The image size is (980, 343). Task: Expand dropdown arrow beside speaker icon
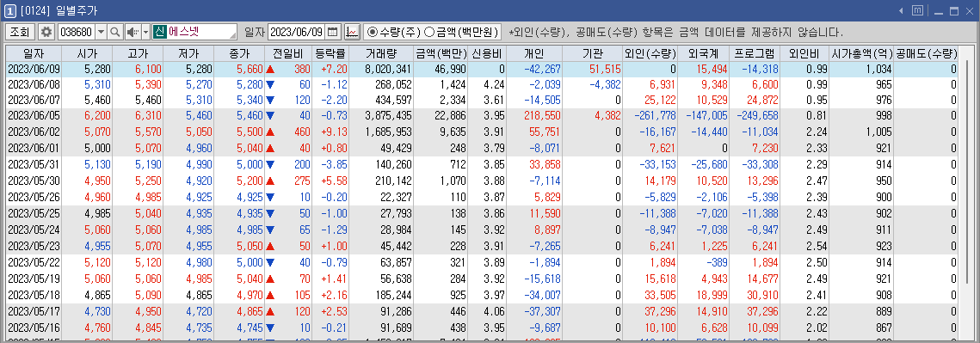pyautogui.click(x=145, y=31)
